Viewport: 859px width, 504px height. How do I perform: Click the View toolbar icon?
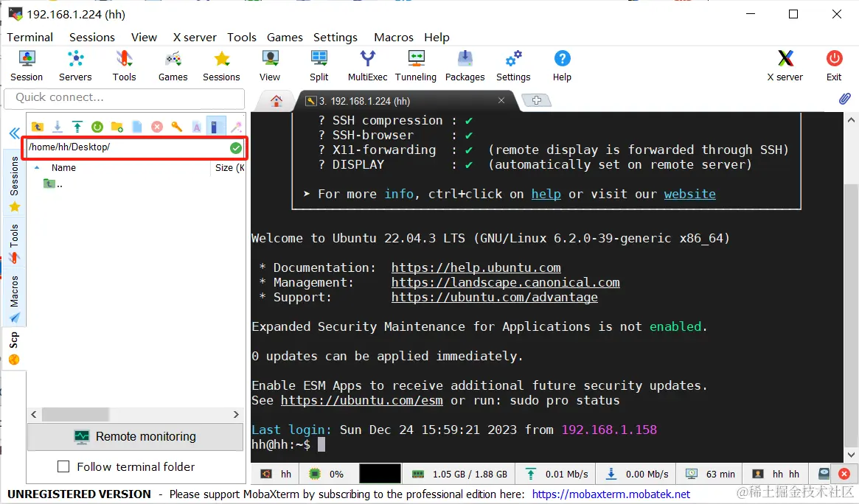point(270,66)
